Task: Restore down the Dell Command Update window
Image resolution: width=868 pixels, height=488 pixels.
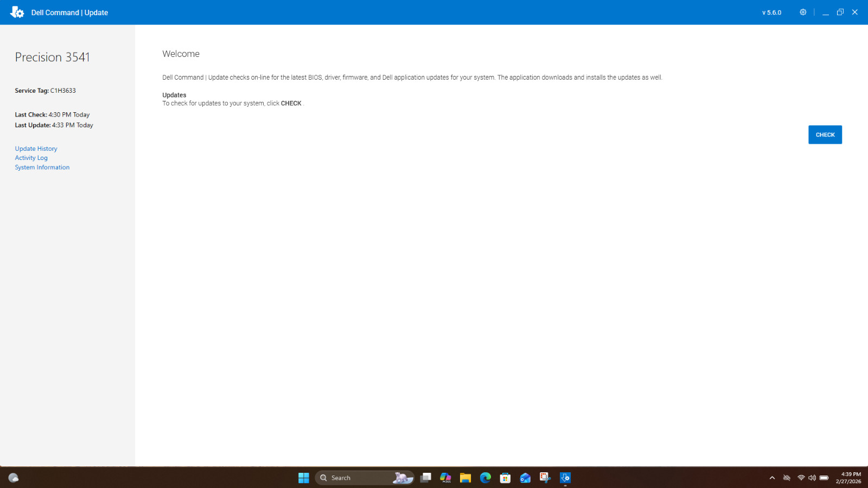Action: [840, 12]
